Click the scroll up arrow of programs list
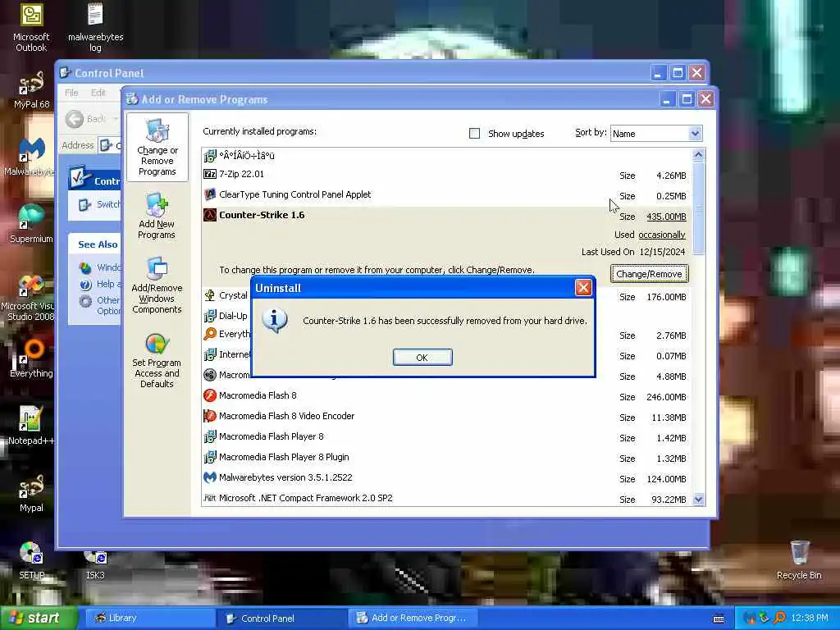840x630 pixels. pos(698,155)
